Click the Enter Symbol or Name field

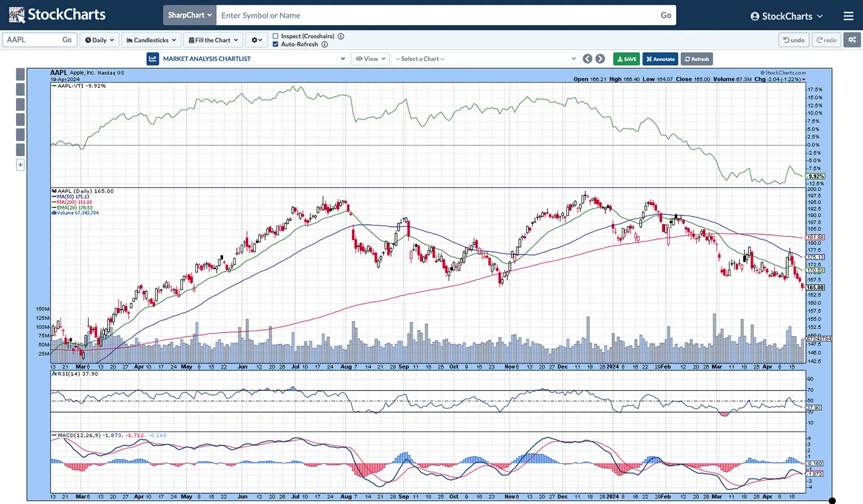[x=435, y=15]
